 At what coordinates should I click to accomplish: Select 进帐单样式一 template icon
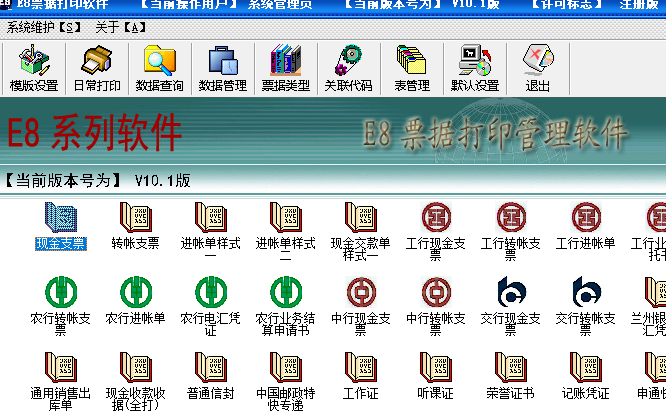[211, 217]
